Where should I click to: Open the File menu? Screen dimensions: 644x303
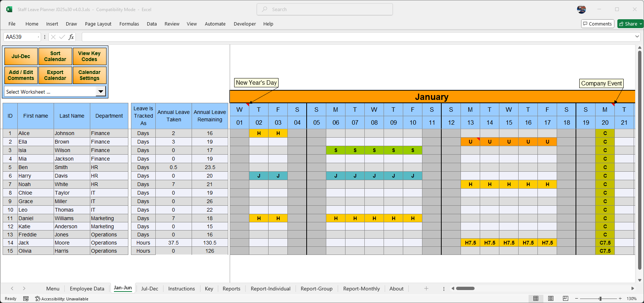[12, 24]
